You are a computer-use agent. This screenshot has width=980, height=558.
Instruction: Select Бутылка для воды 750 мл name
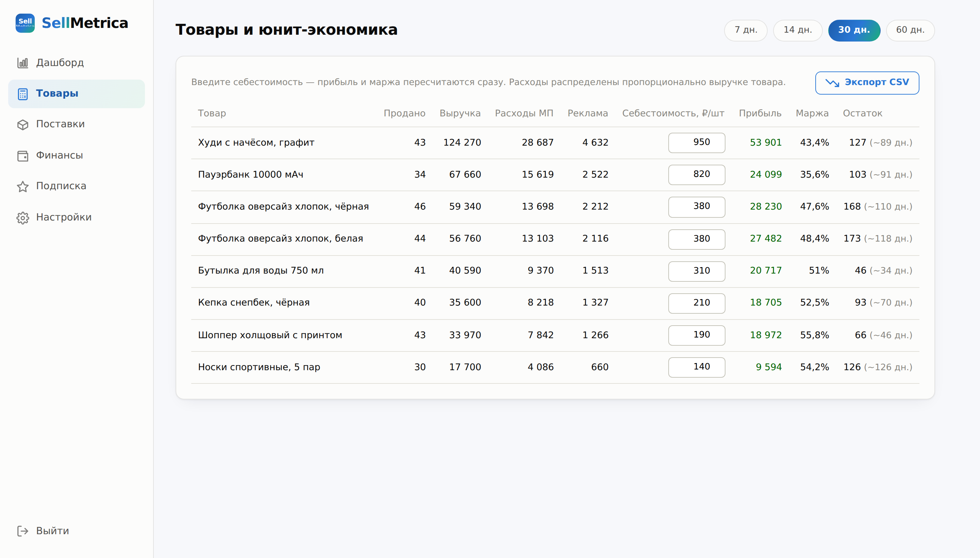261,271
